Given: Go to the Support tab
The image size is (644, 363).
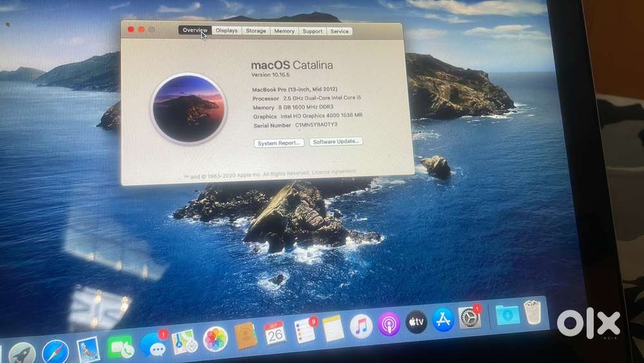Looking at the screenshot, I should pyautogui.click(x=312, y=31).
